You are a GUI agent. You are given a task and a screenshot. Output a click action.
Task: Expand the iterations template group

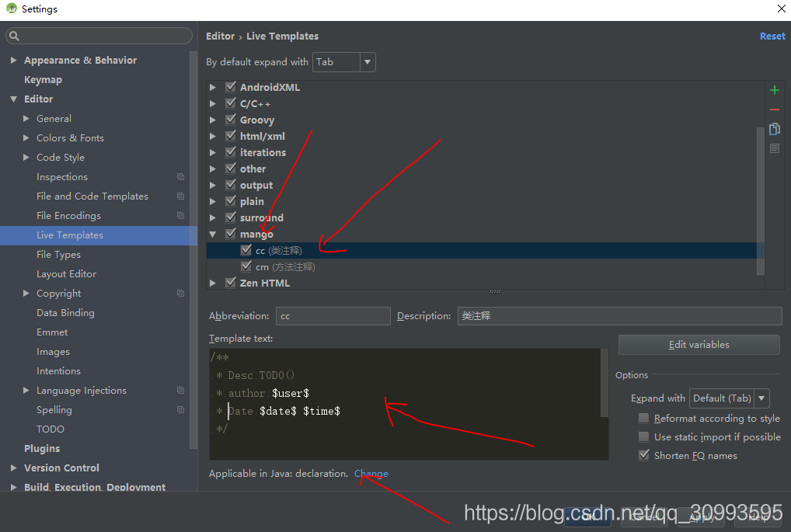tap(213, 152)
